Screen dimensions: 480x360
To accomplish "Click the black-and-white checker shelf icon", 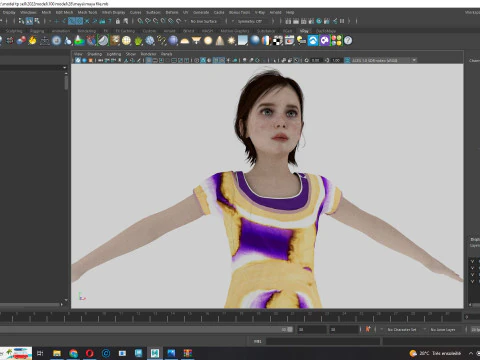I will (278, 41).
